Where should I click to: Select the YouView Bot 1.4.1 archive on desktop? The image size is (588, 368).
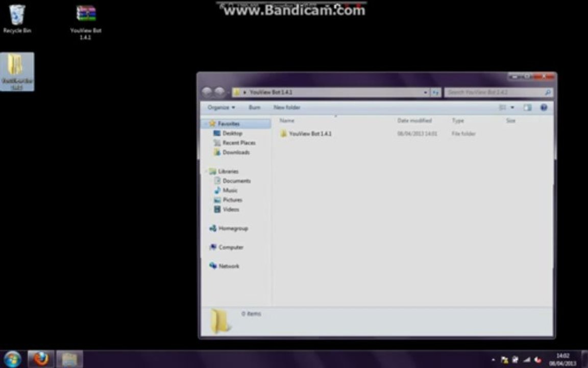(86, 22)
